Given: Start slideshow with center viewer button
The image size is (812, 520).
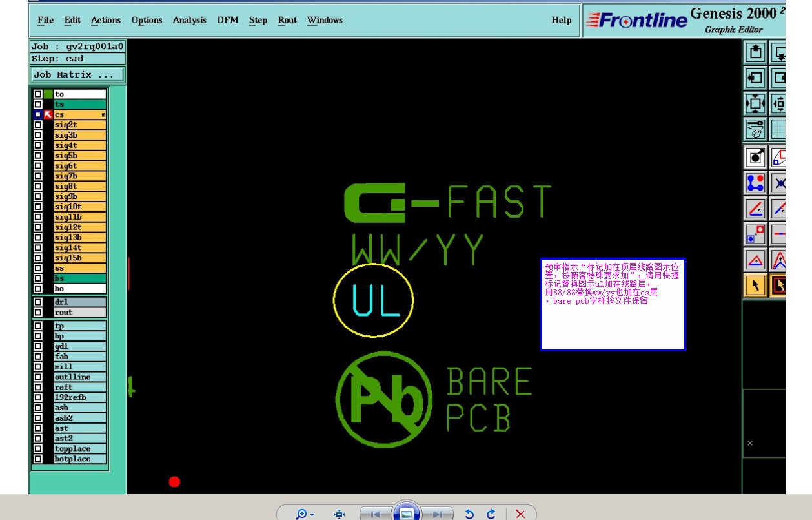Looking at the screenshot, I should 407,513.
